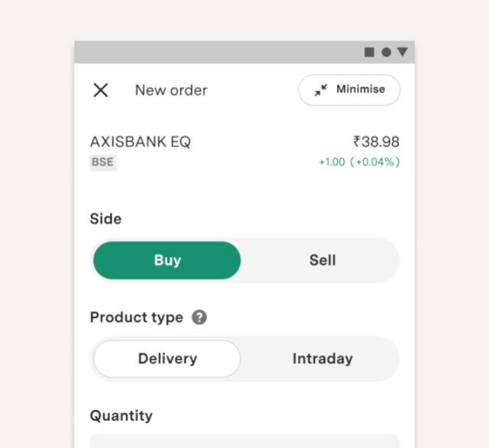This screenshot has width=489, height=448.
Task: Click the Product type label text
Action: click(137, 317)
